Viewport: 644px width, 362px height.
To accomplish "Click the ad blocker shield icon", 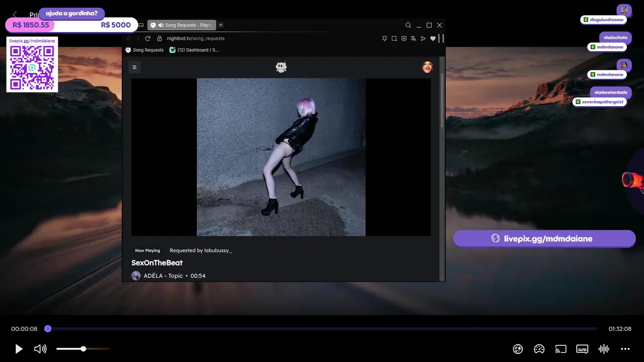I will [404, 38].
